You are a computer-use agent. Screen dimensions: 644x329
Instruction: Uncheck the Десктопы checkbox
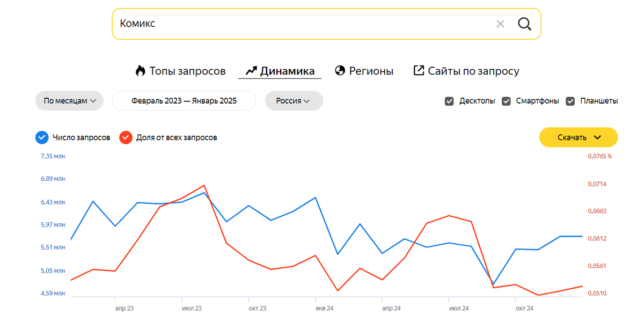click(449, 101)
